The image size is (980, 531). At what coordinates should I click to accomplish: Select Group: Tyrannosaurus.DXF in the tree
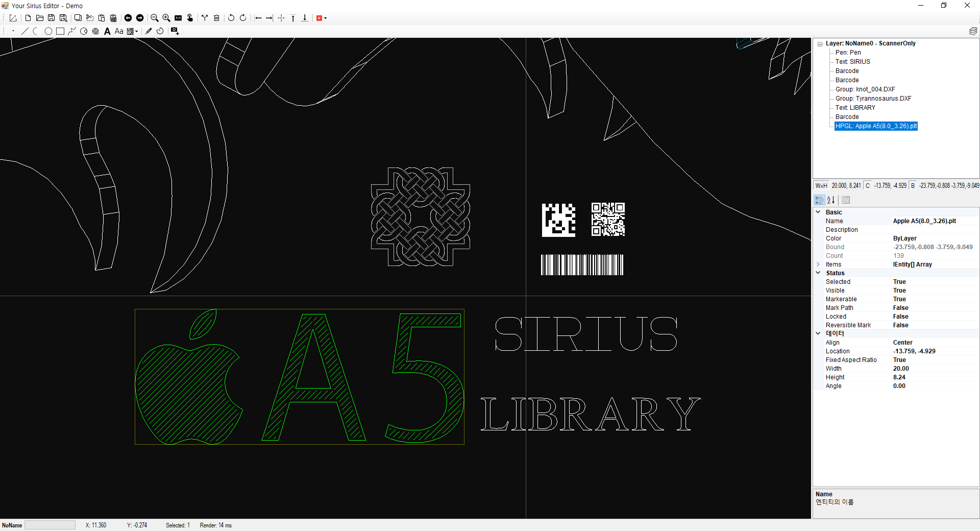(873, 99)
